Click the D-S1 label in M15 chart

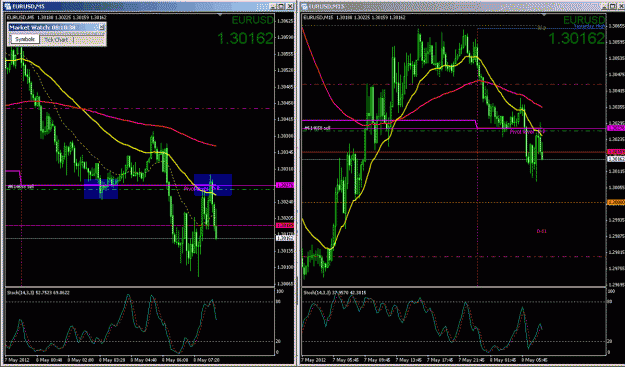[x=541, y=231]
